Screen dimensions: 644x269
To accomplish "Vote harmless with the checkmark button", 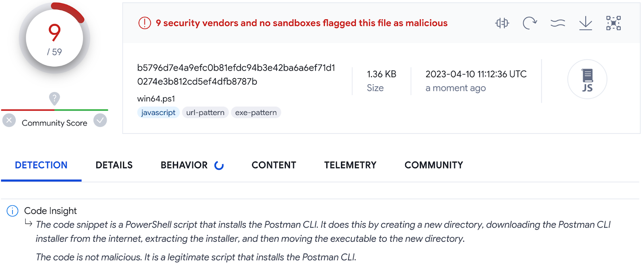I will [x=100, y=120].
